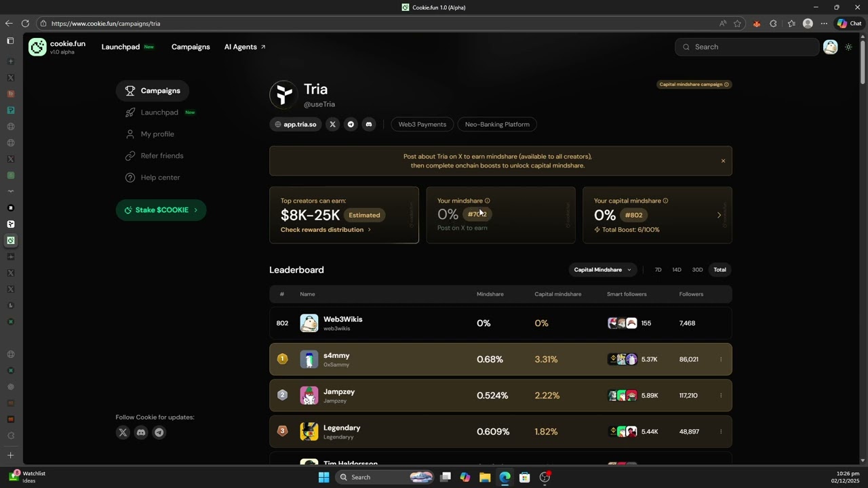Click the Tria project logo
This screenshot has height=488, width=868.
tap(283, 95)
